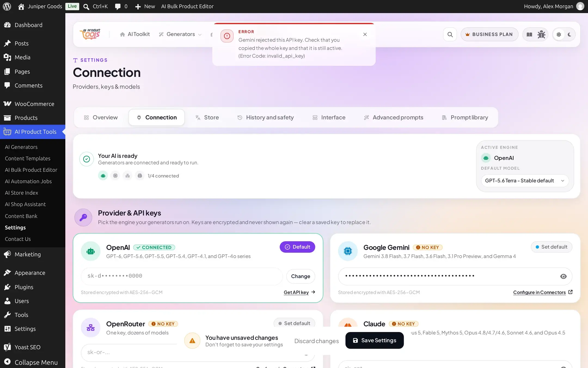This screenshot has height=368, width=588.
Task: Open the History and safety tab
Action: coord(266,117)
